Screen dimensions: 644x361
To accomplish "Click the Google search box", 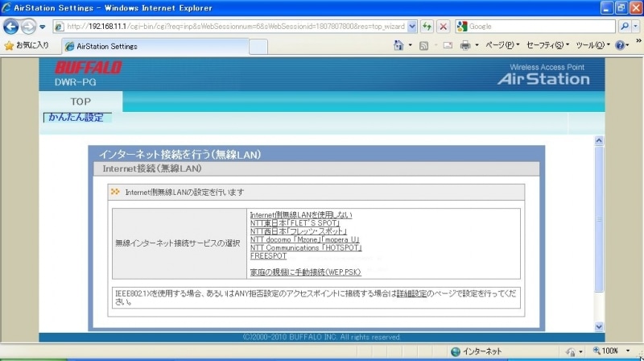I will [535, 27].
